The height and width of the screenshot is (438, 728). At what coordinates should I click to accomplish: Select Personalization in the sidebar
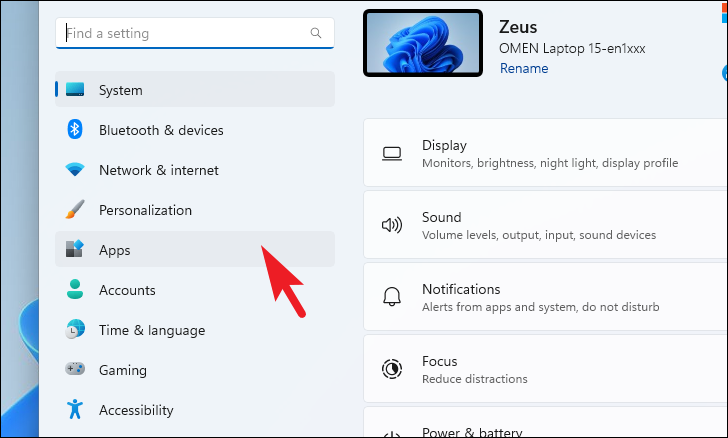coord(195,209)
